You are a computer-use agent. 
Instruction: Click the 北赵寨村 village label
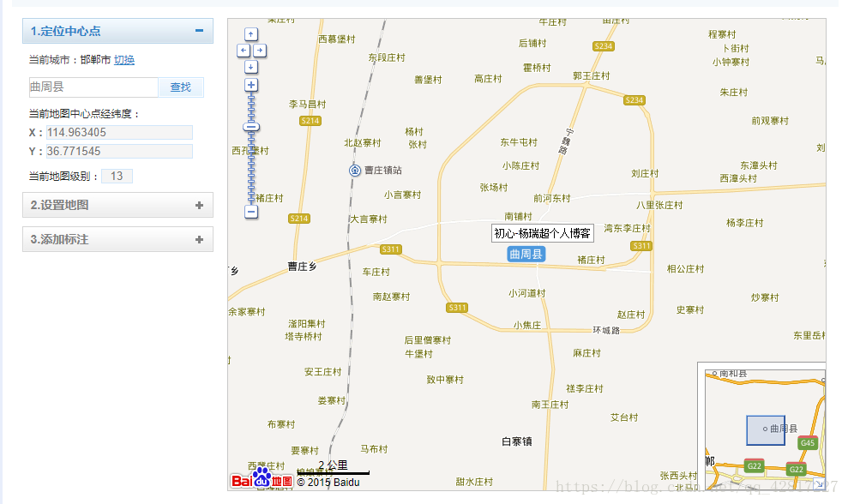pos(363,143)
